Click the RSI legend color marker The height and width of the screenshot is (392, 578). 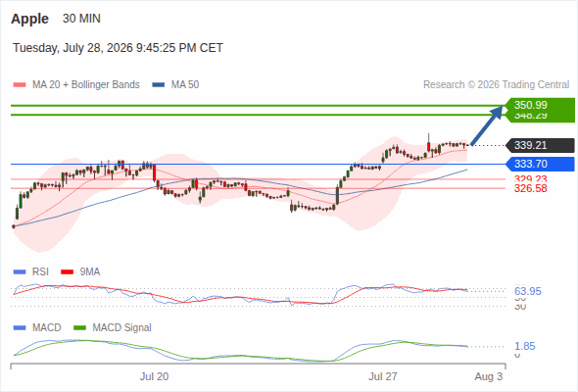coord(20,272)
